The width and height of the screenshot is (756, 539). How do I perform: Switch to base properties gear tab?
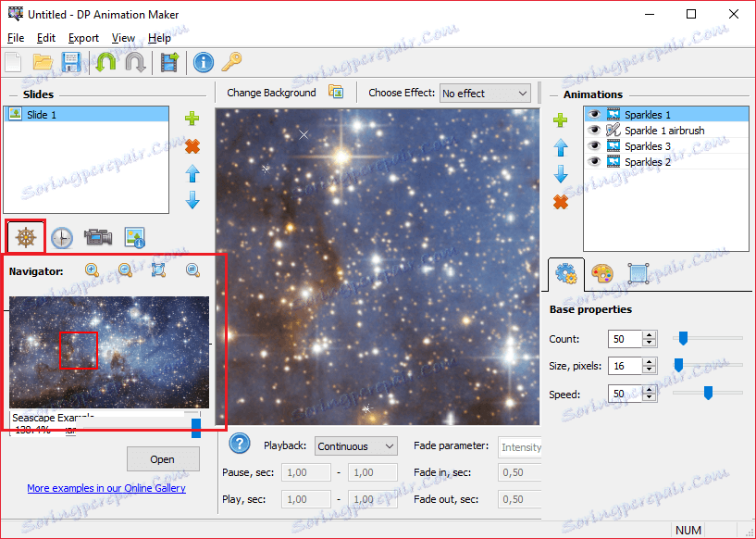(x=566, y=273)
